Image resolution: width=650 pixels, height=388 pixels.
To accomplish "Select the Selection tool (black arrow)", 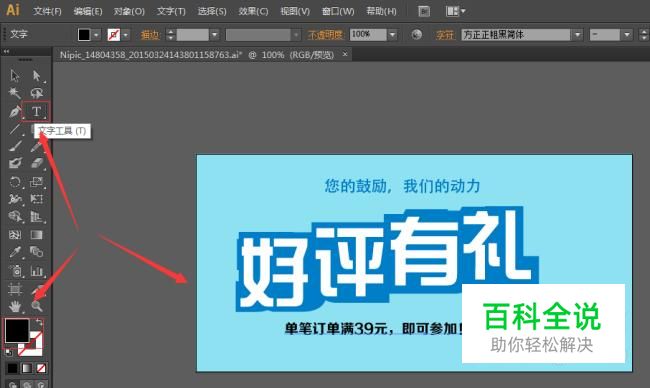I will (x=15, y=76).
